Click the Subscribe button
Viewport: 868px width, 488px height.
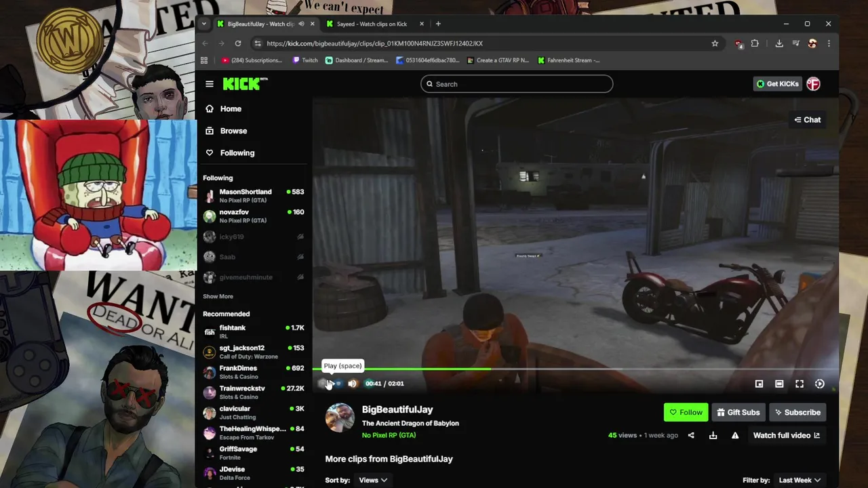797,412
